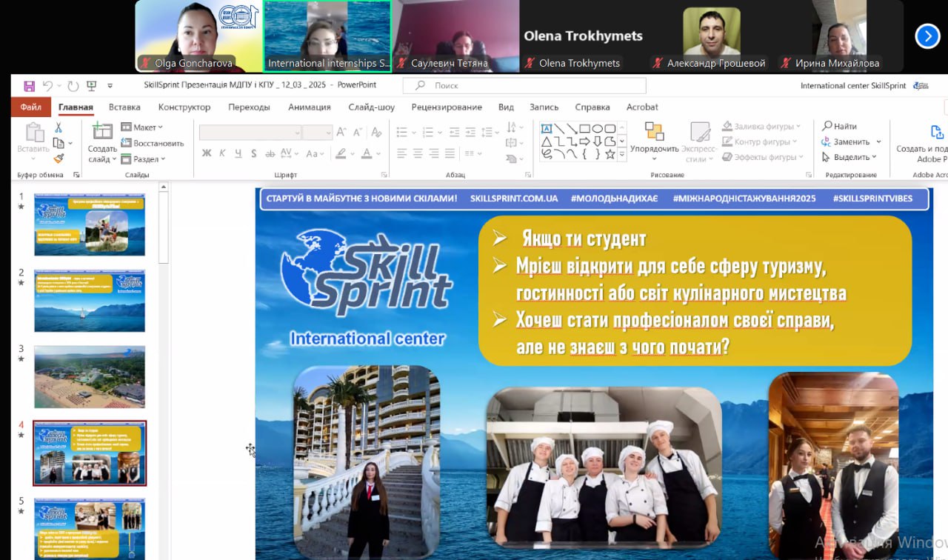Click the Создать слайд icon
Viewport: 948px width, 560px height.
[102, 132]
